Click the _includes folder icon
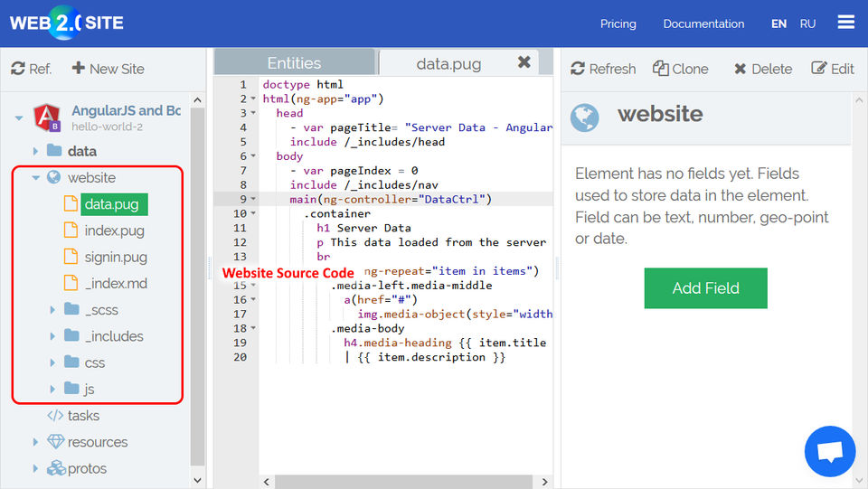The height and width of the screenshot is (489, 868). click(71, 335)
